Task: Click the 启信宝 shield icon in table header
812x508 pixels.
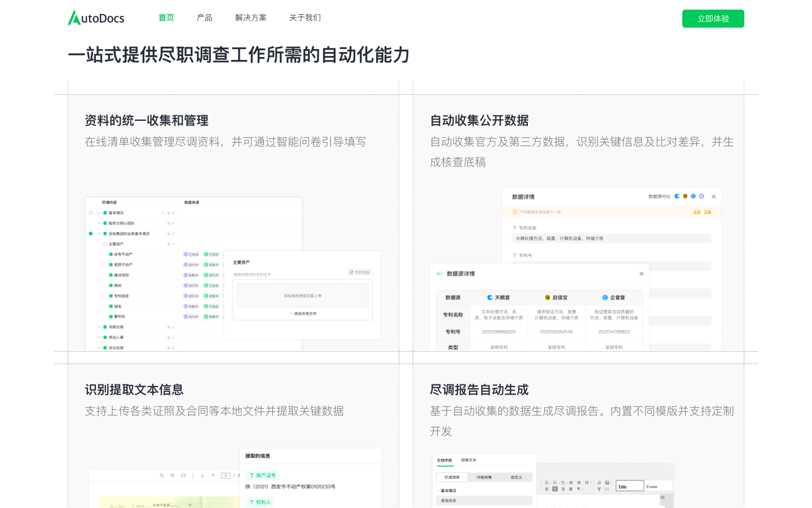Action: tap(548, 297)
